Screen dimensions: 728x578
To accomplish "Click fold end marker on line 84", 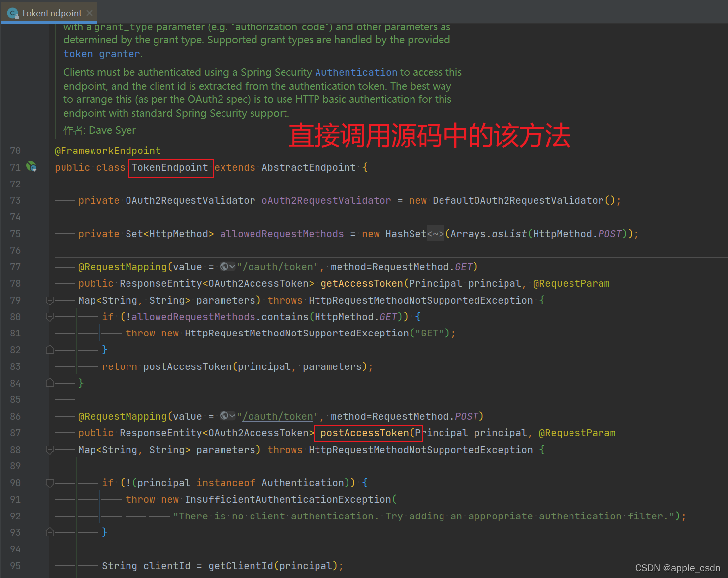I will coord(50,383).
